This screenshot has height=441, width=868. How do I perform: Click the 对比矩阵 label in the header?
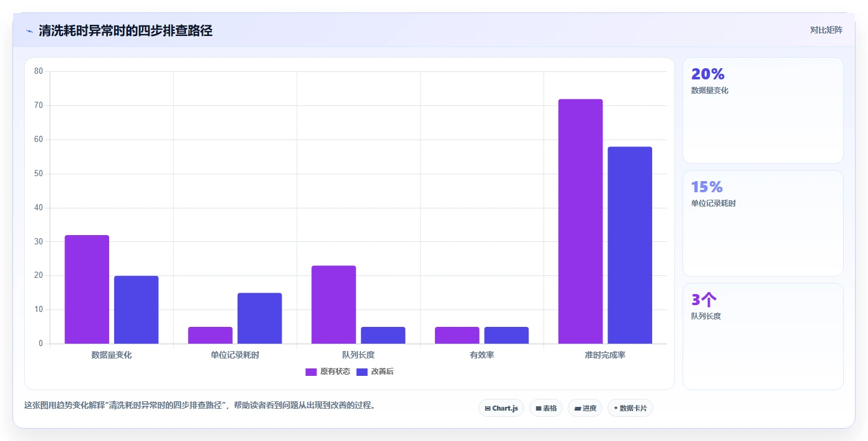pos(826,30)
